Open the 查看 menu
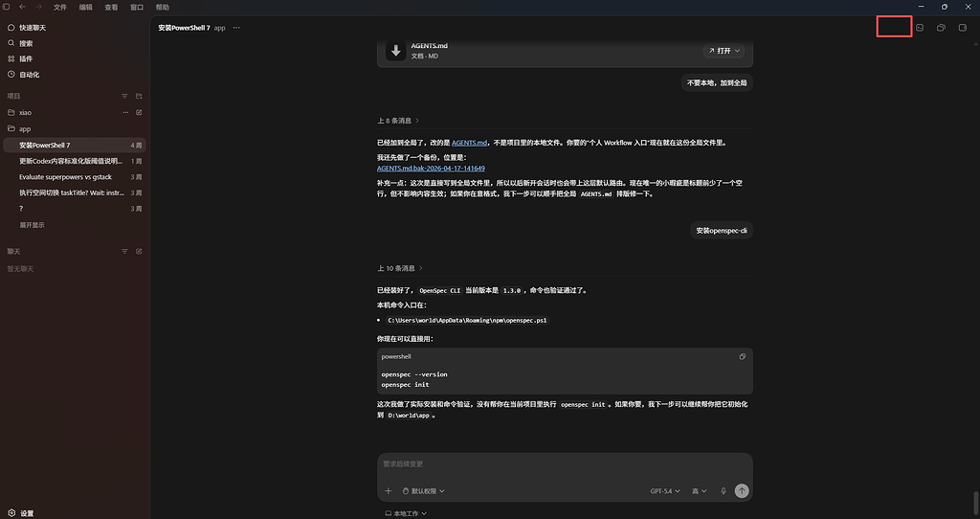The image size is (980, 519). point(111,8)
